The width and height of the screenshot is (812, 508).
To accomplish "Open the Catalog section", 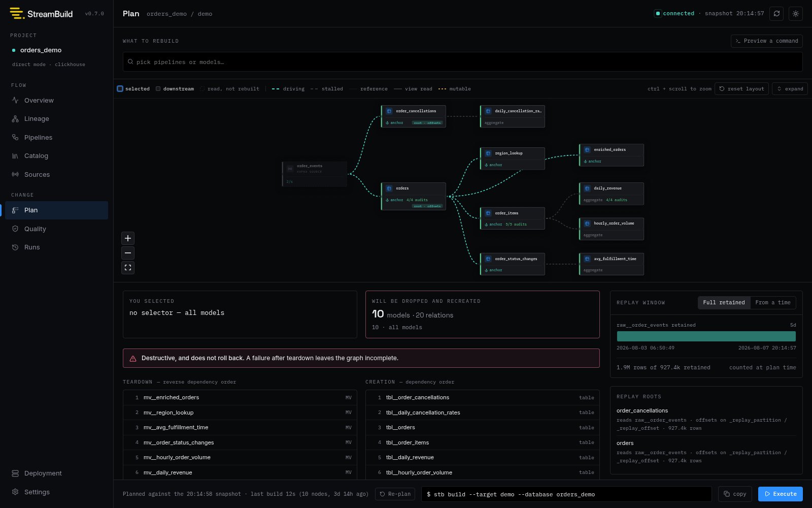I will tap(56, 156).
